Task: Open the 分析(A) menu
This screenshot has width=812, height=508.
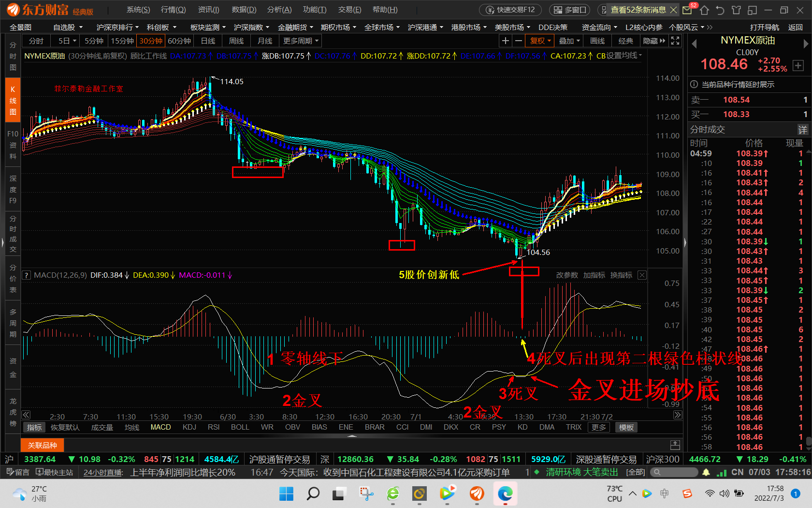Action: [279, 10]
